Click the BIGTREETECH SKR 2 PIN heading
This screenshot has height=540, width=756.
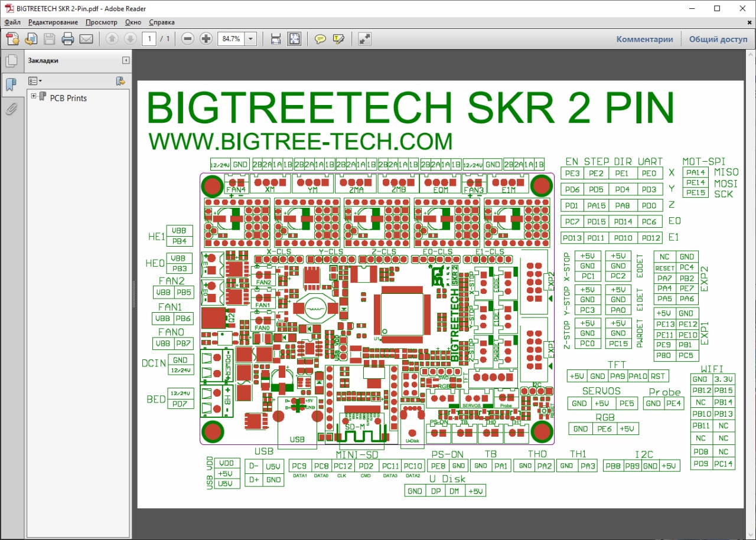pyautogui.click(x=410, y=107)
